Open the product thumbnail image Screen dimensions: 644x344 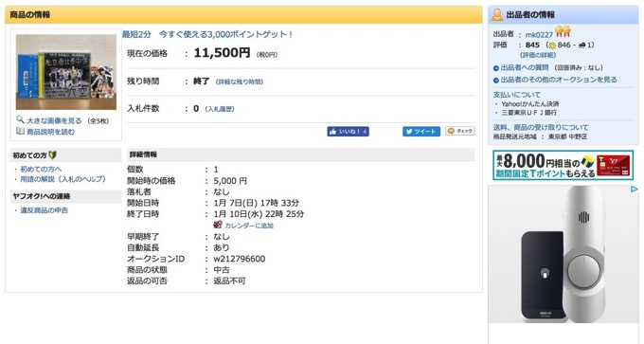coord(66,72)
